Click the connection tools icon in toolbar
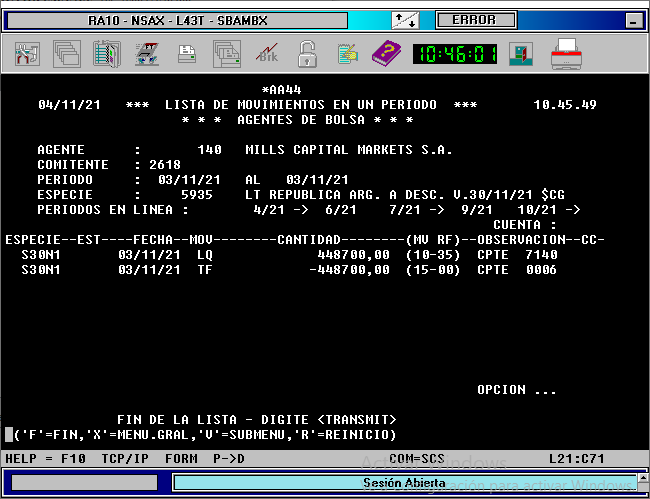650x499 pixels. click(x=27, y=54)
